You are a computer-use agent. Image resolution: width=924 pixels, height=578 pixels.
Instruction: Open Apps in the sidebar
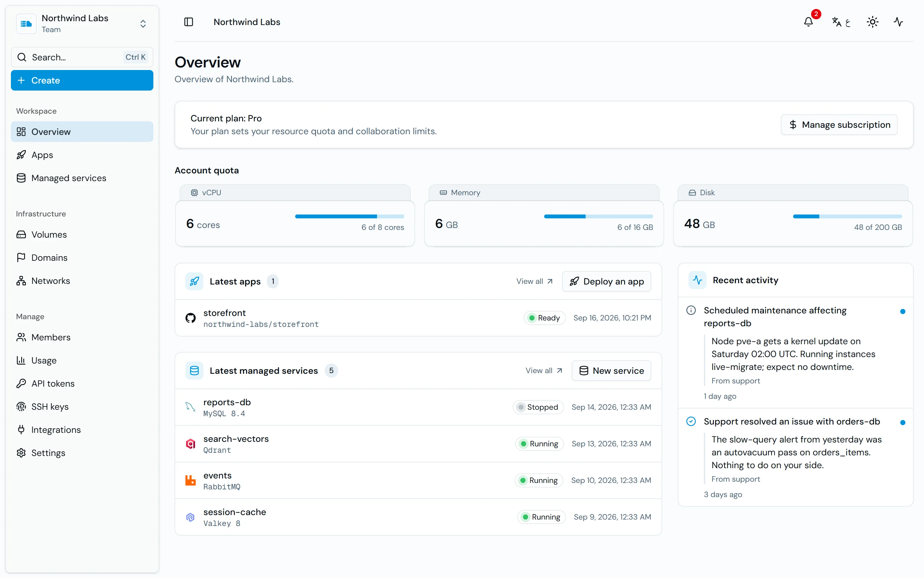(82, 155)
